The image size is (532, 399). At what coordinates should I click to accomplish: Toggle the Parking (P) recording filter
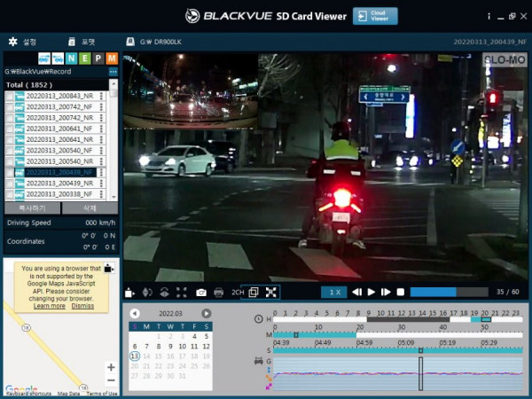[98, 59]
